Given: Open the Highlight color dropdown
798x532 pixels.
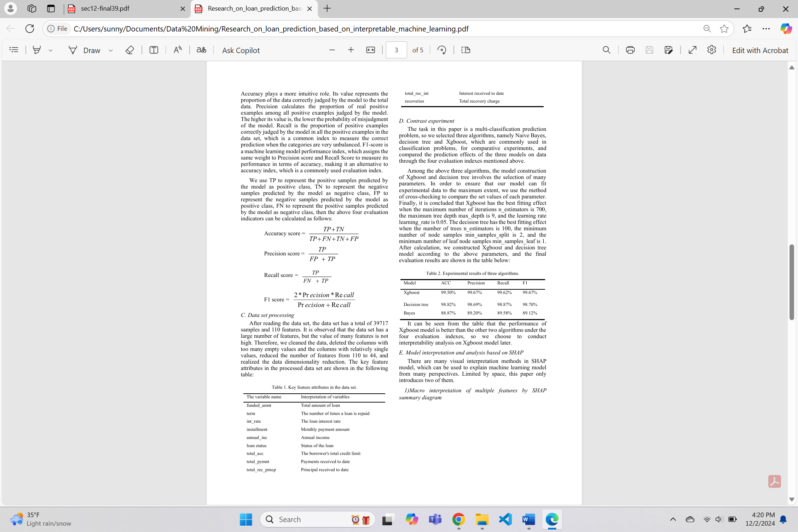Looking at the screenshot, I should click(51, 50).
